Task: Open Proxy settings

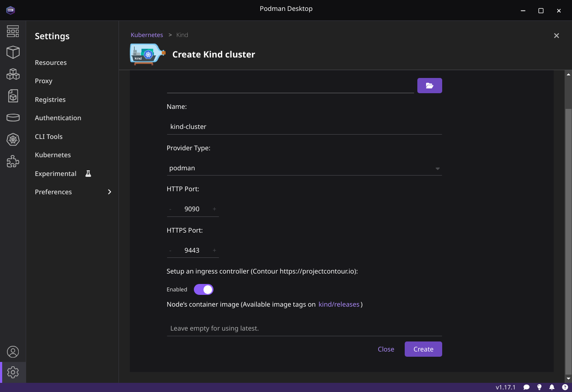Action: click(44, 81)
